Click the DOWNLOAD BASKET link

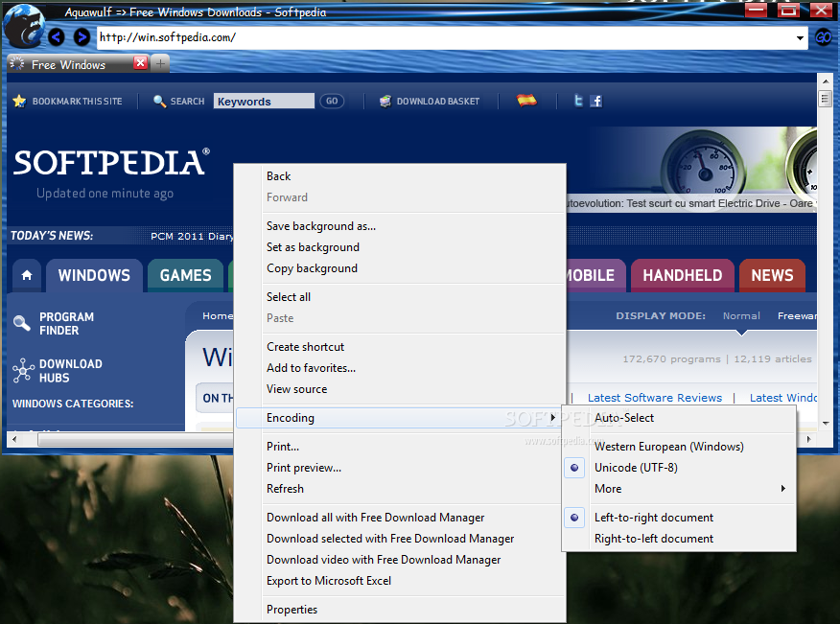point(437,102)
